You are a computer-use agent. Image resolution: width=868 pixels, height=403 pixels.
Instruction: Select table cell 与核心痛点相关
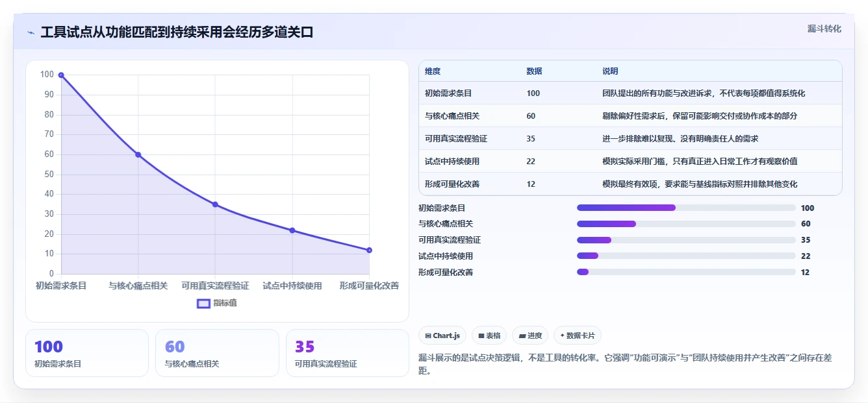coord(452,116)
